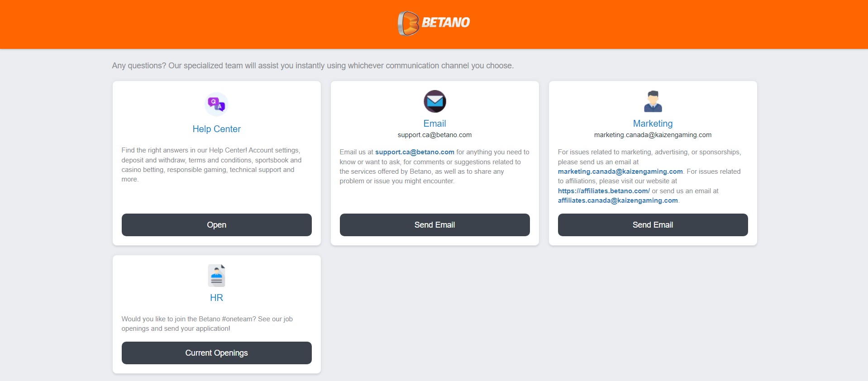Click marketing.canada@kaizengaming.com subtitle under Marketing

[x=653, y=135]
